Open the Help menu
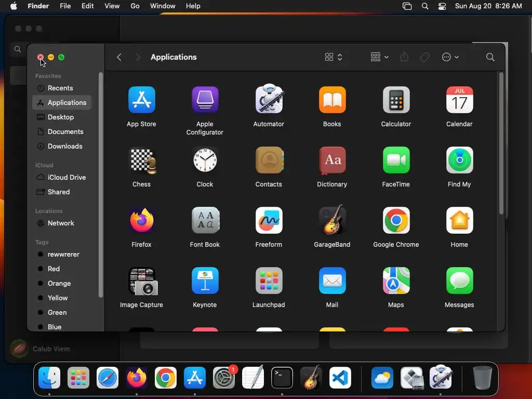Image resolution: width=532 pixels, height=399 pixels. tap(193, 6)
